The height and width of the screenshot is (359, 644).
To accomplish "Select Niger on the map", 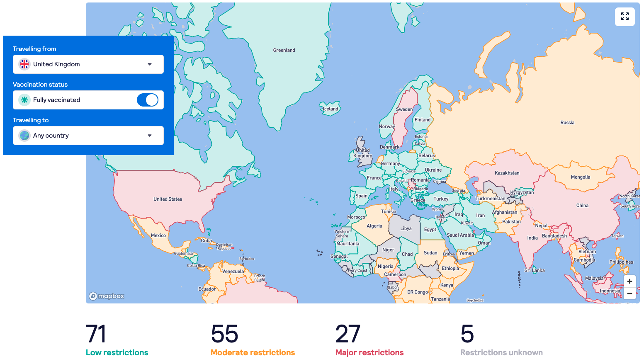I will tap(388, 250).
